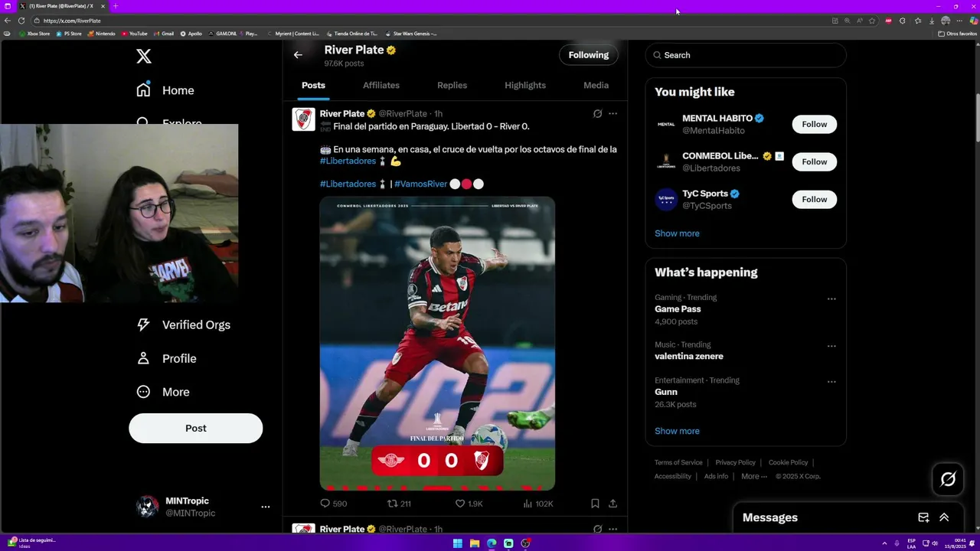Viewport: 980px width, 551px height.
Task: Click Grok explain icon on first post
Action: (597, 113)
